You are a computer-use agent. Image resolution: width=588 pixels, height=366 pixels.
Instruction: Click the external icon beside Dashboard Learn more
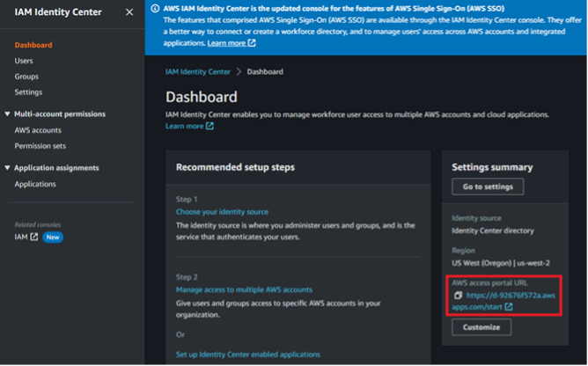[x=209, y=126]
